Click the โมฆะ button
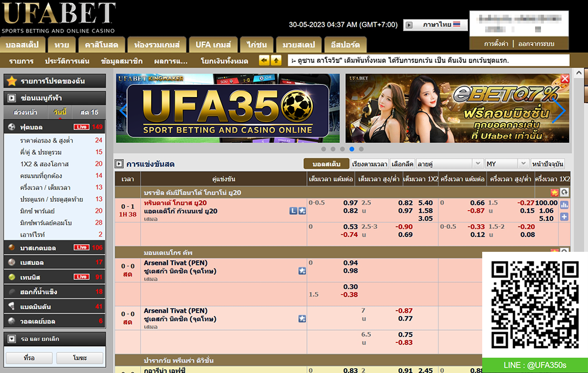 [80, 358]
